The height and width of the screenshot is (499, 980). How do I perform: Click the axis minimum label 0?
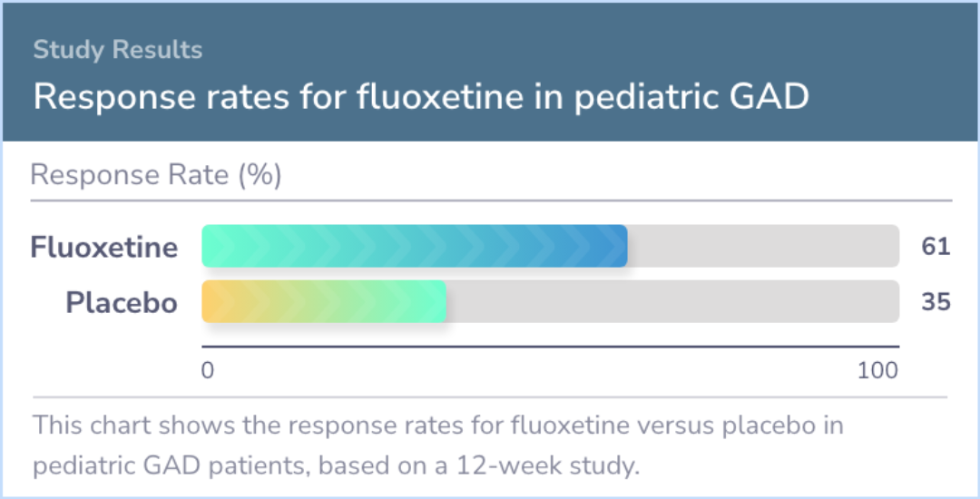click(x=208, y=370)
